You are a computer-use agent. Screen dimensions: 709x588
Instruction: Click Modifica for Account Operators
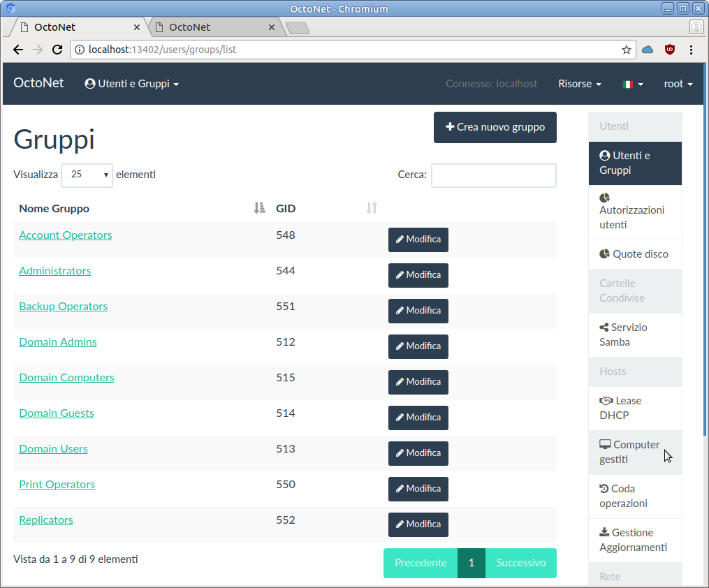point(418,240)
